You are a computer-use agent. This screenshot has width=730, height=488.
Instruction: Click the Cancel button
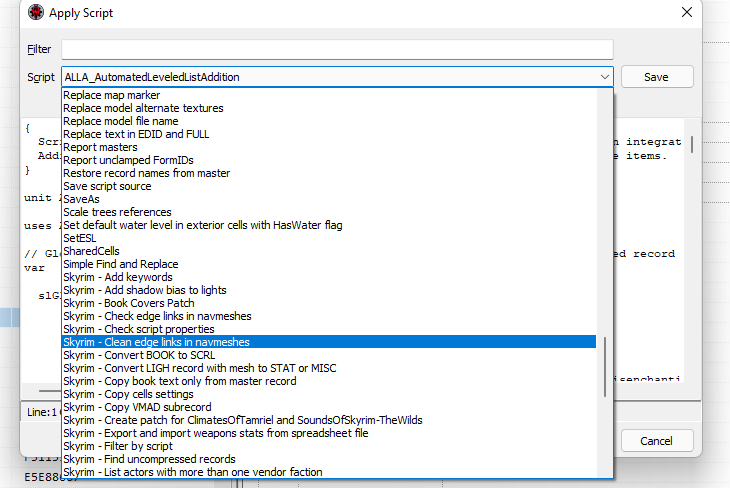[657, 441]
